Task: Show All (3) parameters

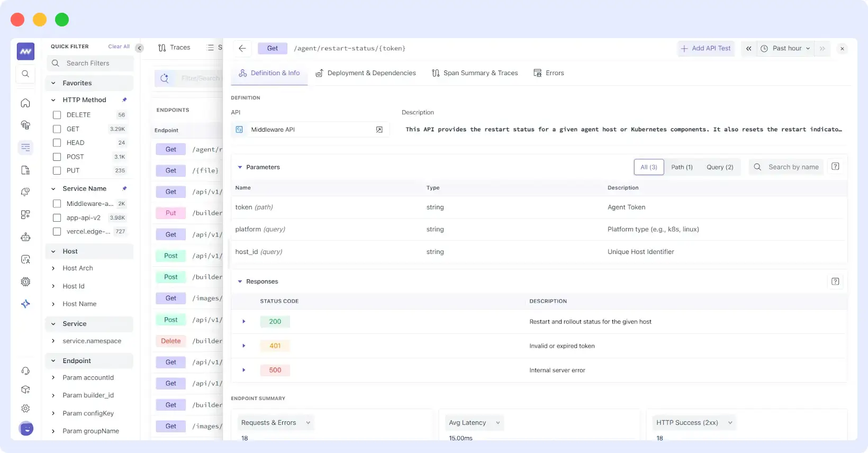Action: point(649,167)
